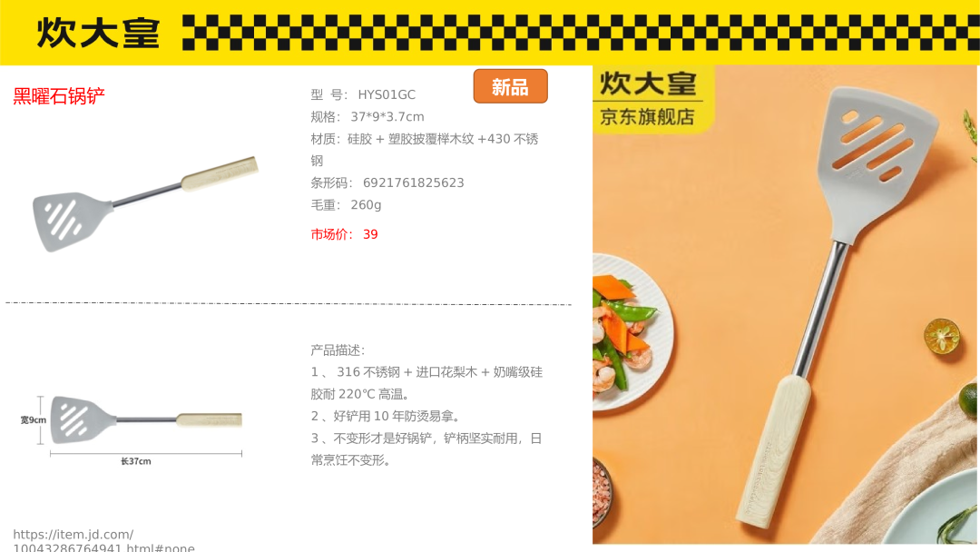Click the 新品 orange badge

pos(510,86)
